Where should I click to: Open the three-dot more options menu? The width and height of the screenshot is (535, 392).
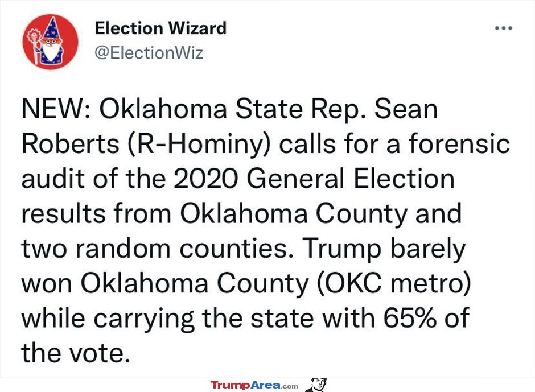pyautogui.click(x=504, y=28)
